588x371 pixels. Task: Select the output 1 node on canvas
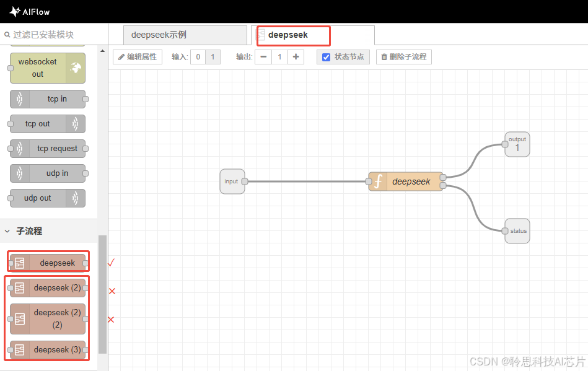(x=517, y=144)
